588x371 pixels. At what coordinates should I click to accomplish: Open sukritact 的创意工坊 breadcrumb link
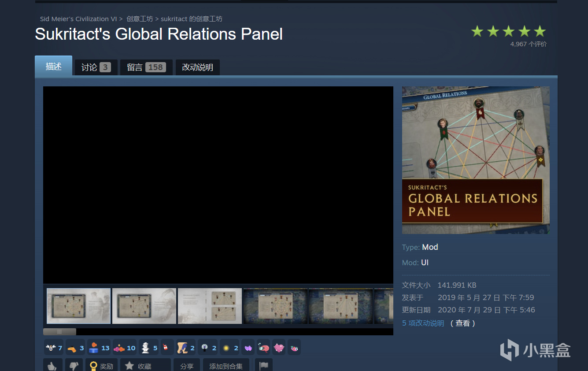[x=192, y=19]
